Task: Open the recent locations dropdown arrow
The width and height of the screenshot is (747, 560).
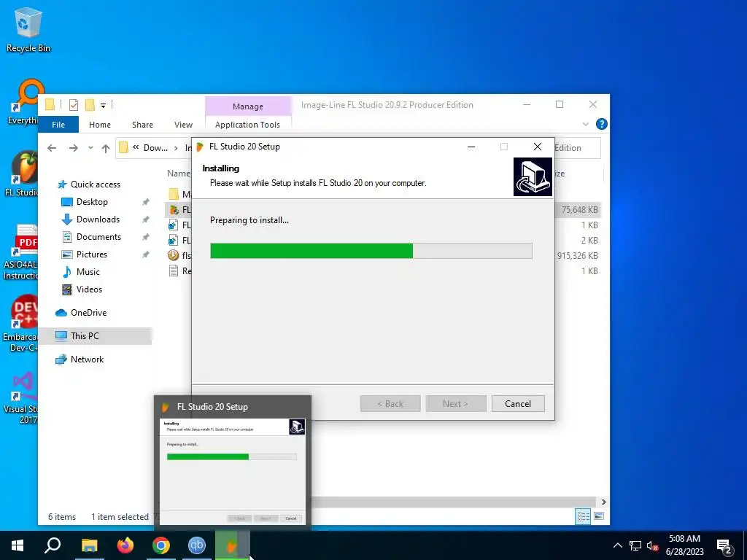Action: click(x=90, y=148)
